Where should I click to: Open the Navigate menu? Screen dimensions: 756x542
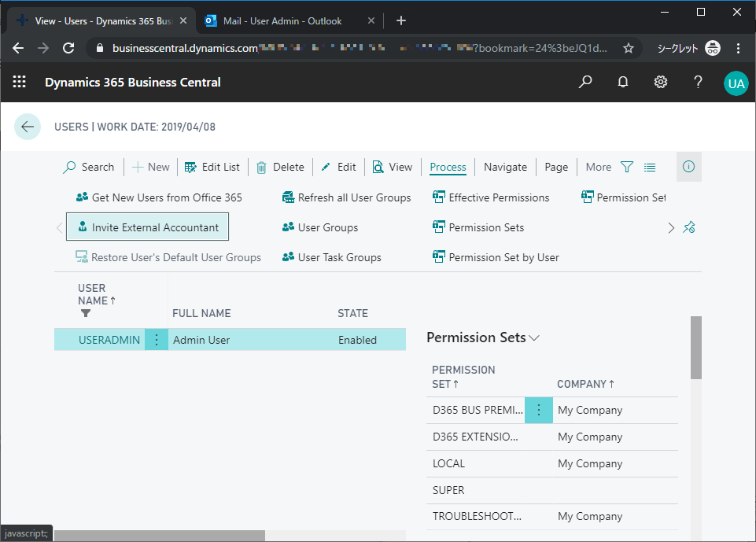[x=505, y=167]
